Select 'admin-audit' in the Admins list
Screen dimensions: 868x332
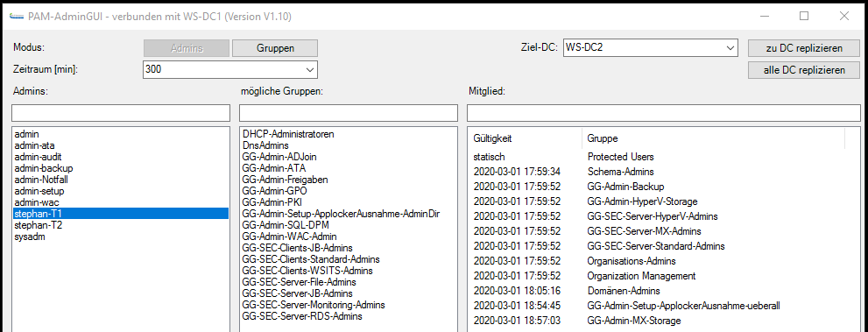tap(121, 157)
